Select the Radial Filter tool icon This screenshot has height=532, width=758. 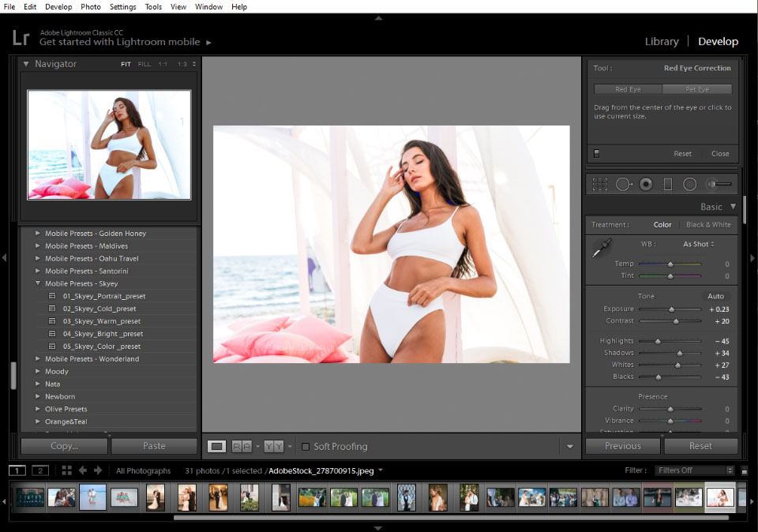pyautogui.click(x=690, y=184)
